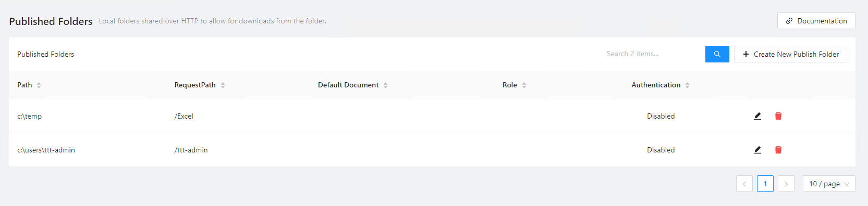The width and height of the screenshot is (868, 206).
Task: Click Create New Publish Folder
Action: (790, 54)
